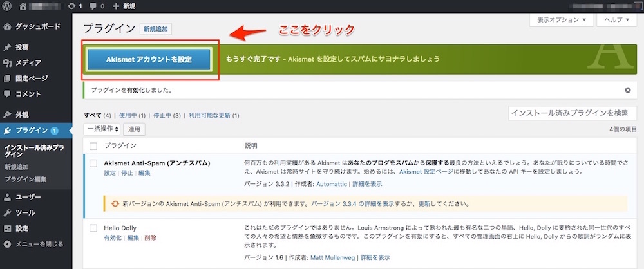This screenshot has height=269, width=644.
Task: Click the WordPress logo icon
Action: tap(7, 6)
